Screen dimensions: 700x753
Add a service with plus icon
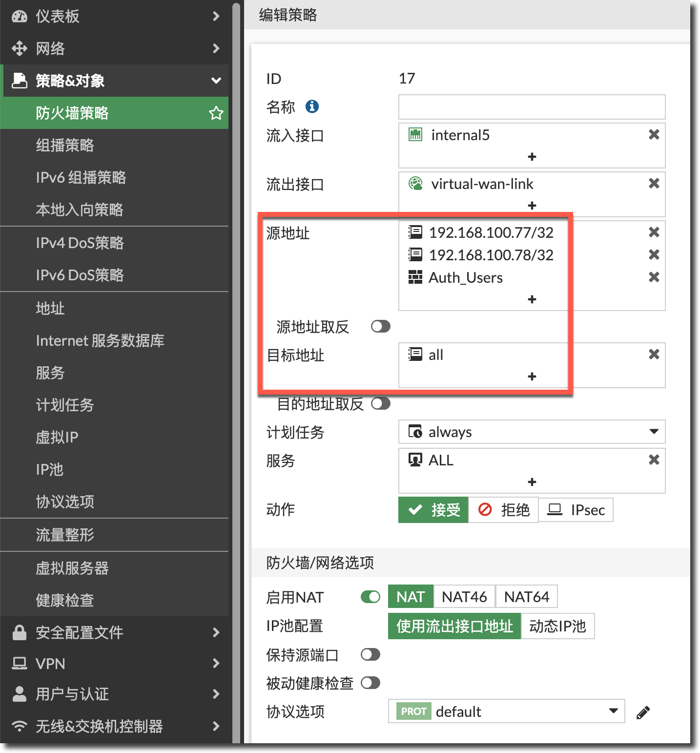coord(532,482)
